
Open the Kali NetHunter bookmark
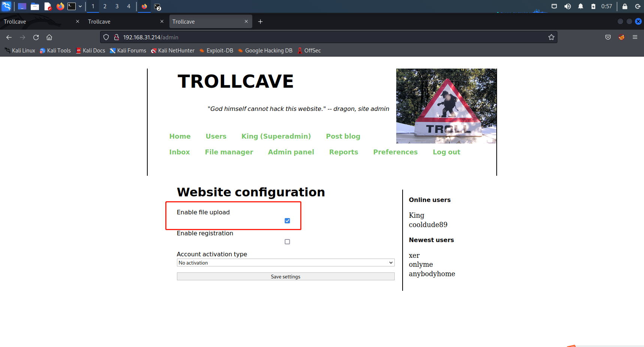[x=172, y=51]
